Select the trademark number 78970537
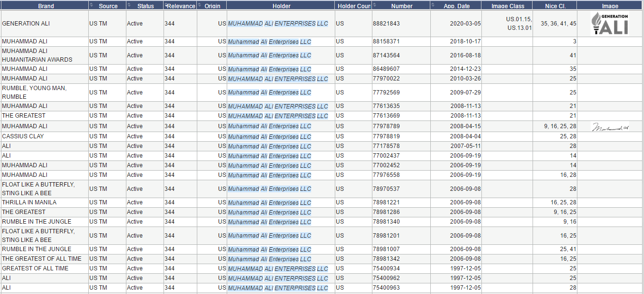This screenshot has height=294, width=644. coord(386,189)
